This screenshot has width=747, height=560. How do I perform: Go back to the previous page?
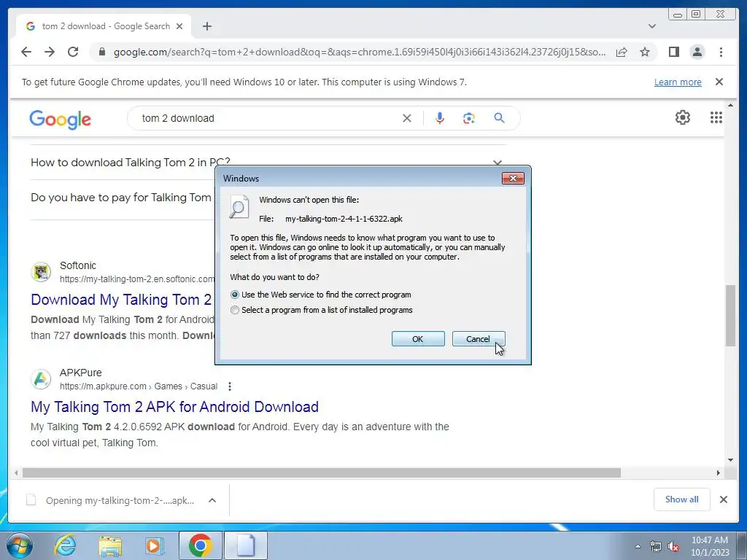[26, 52]
